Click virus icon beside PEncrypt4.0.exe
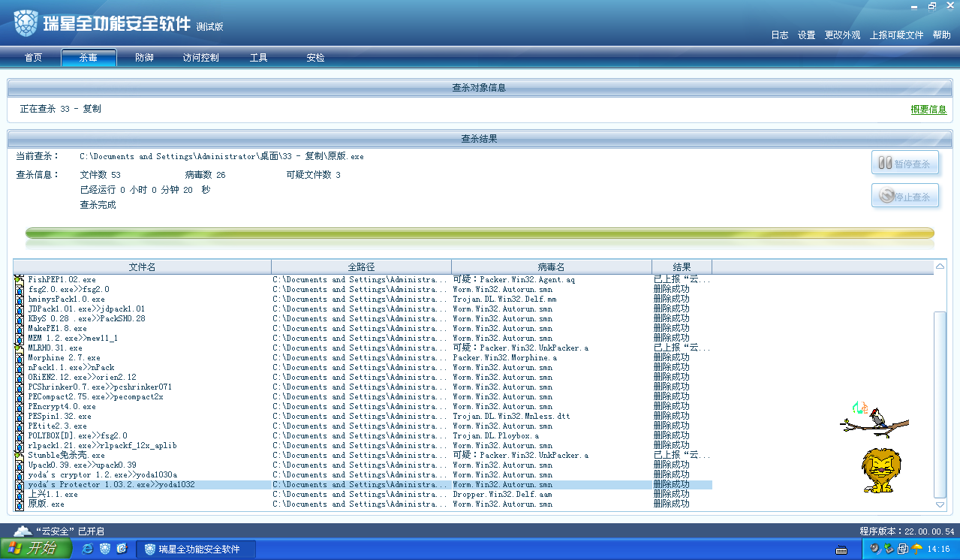Image resolution: width=960 pixels, height=560 pixels. coord(20,406)
